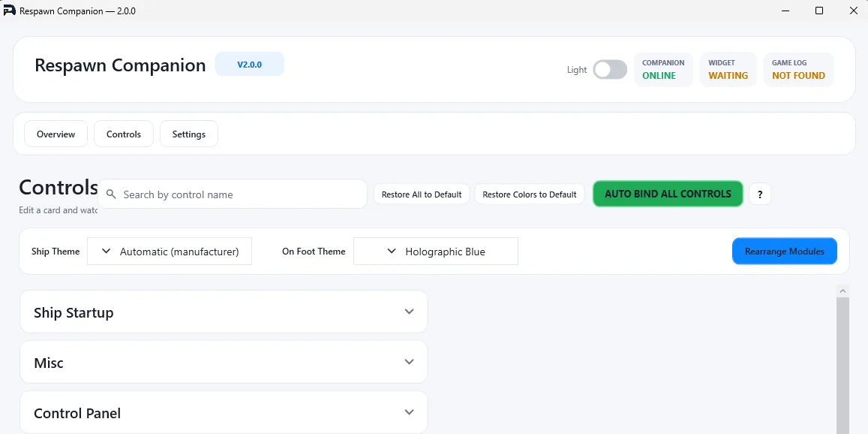Click the Misc section title
The height and width of the screenshot is (434, 868).
pyautogui.click(x=49, y=363)
